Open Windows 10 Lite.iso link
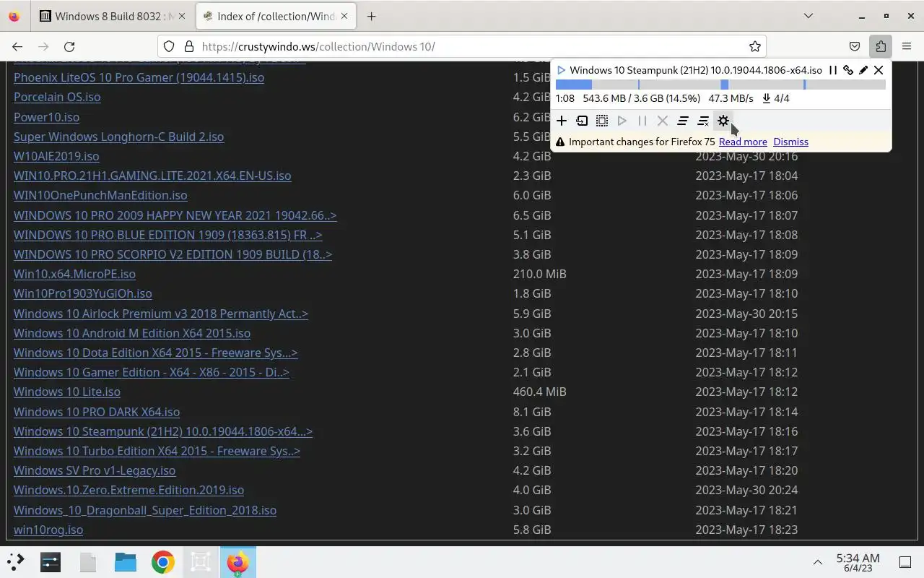 pyautogui.click(x=67, y=392)
